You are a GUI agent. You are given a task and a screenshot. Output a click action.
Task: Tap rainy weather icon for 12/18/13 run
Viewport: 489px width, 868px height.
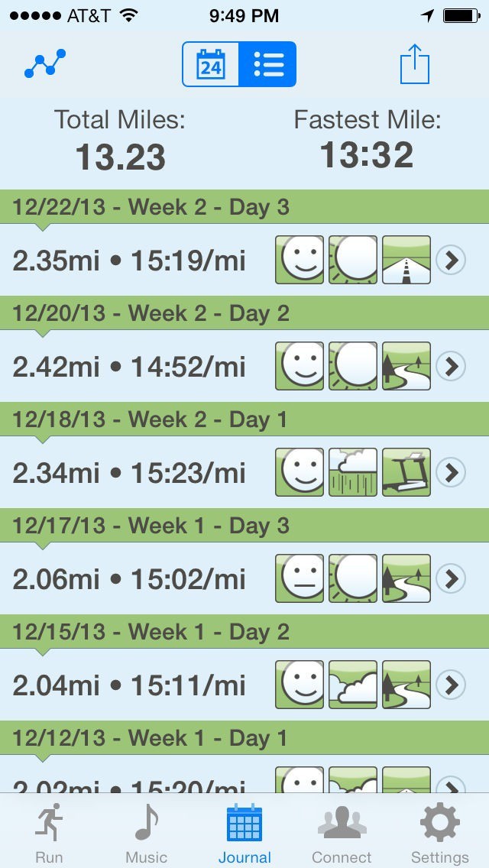353,473
